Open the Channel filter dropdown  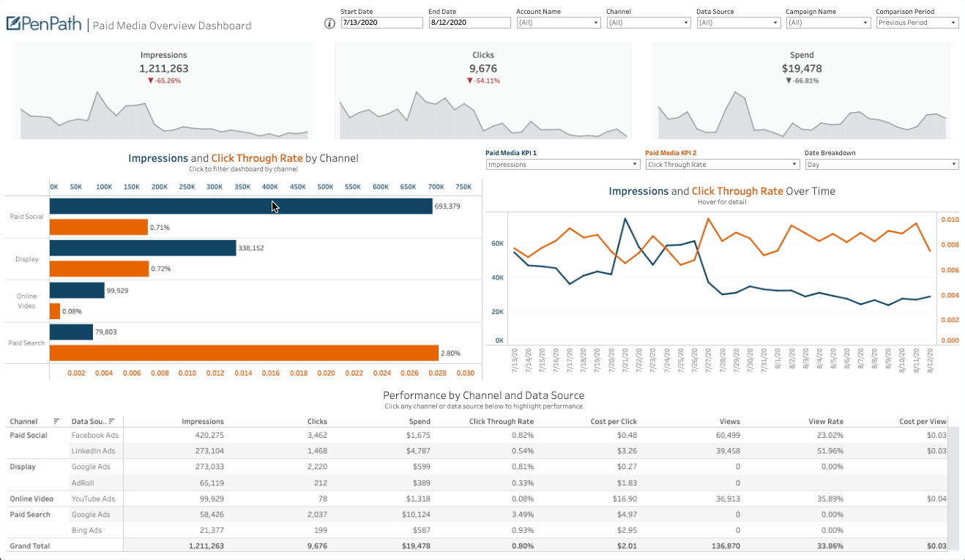point(649,23)
